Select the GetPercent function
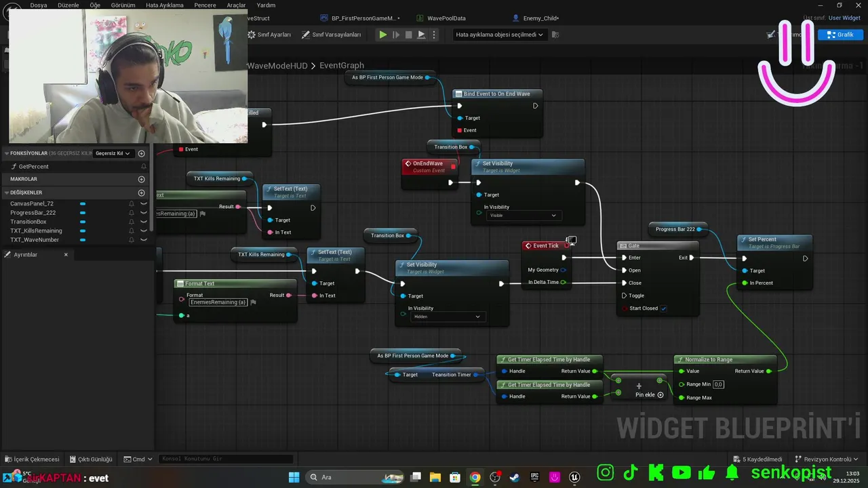 (x=33, y=167)
